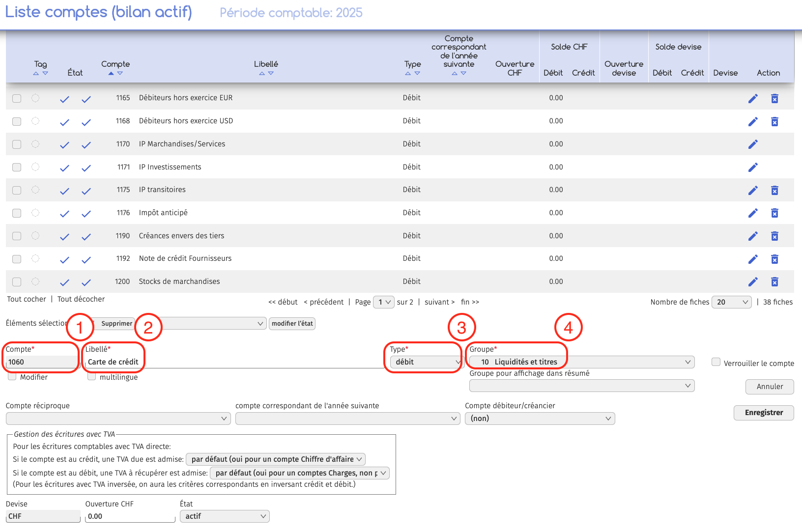Click the edit pencil for account 1165
Screen dimensions: 802x532
[752, 99]
